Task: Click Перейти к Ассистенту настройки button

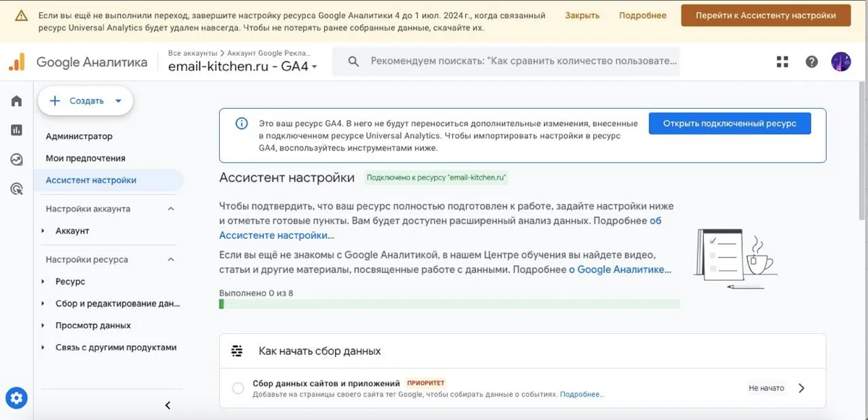Action: click(x=766, y=15)
